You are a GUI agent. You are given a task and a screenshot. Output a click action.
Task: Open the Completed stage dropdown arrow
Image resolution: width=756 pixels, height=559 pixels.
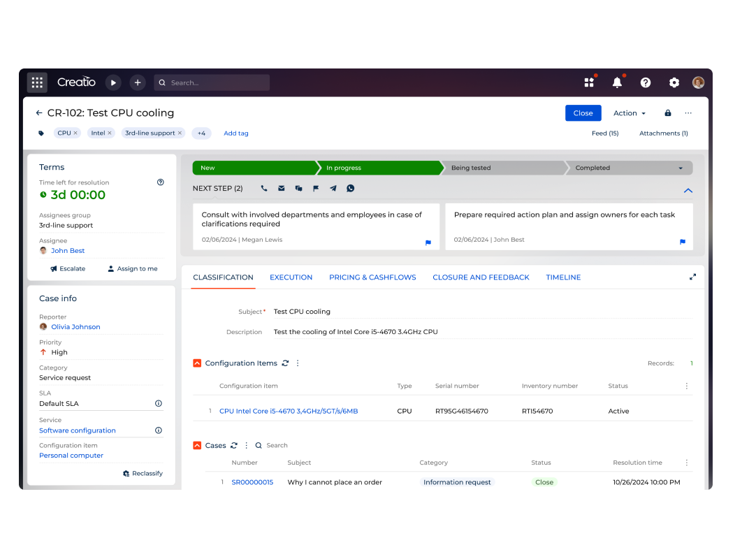(681, 168)
